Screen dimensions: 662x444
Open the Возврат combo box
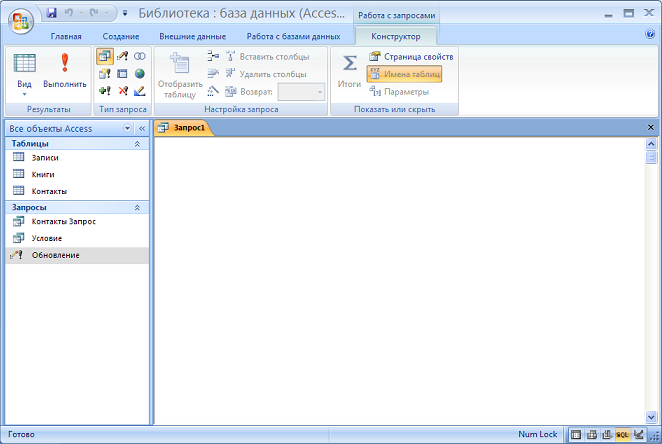(301, 92)
